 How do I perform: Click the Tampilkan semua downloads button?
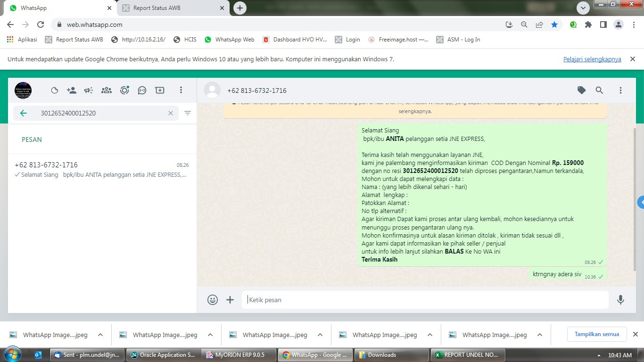[x=597, y=334]
